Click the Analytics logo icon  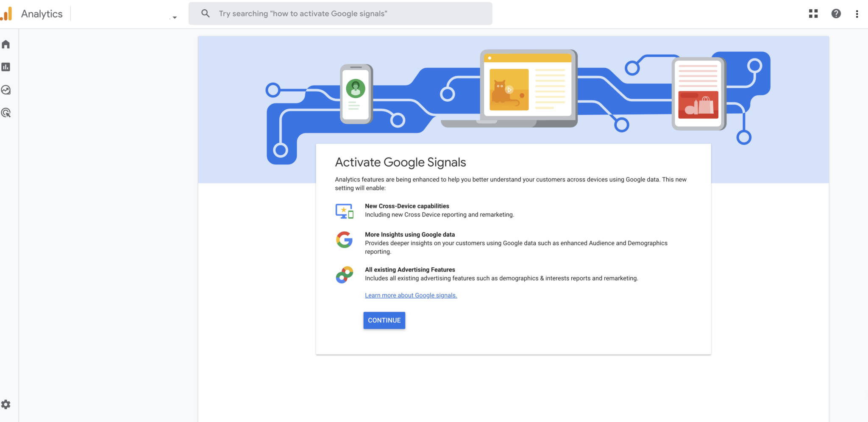pyautogui.click(x=7, y=14)
